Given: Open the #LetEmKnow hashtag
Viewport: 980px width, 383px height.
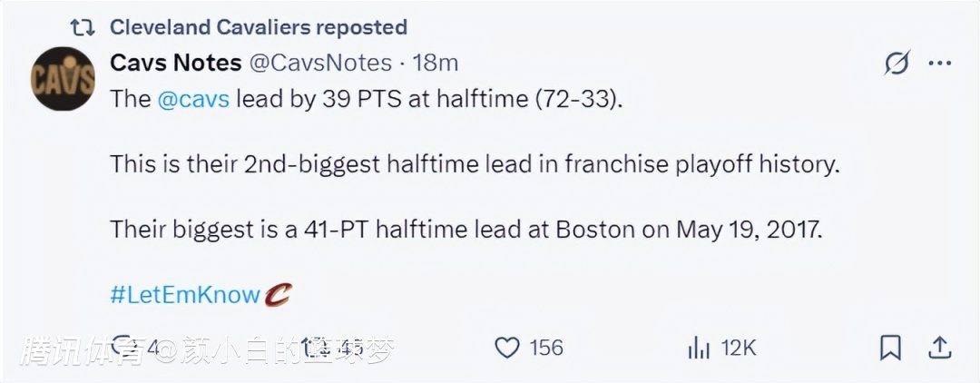Looking at the screenshot, I should click(185, 295).
